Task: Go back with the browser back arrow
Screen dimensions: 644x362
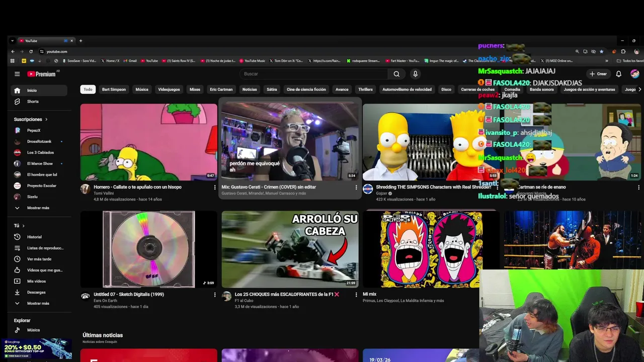Action: click(13, 51)
